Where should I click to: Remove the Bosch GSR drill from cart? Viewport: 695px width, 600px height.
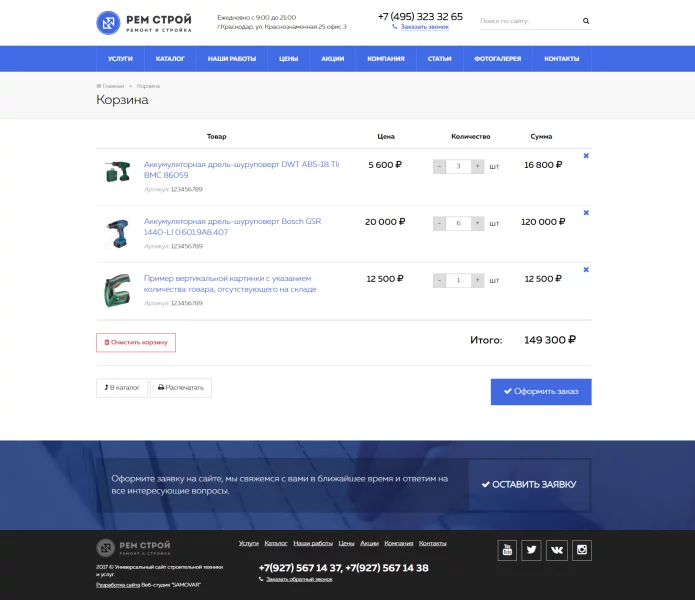(x=586, y=213)
